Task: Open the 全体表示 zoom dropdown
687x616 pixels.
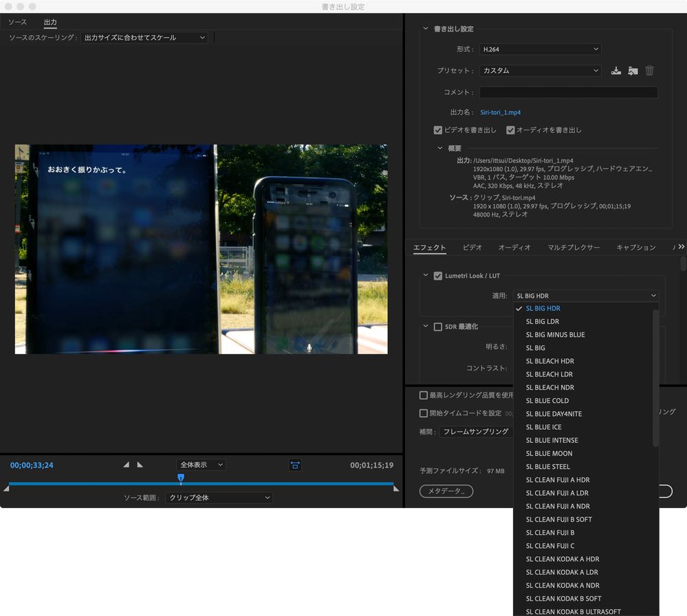Action: 201,465
